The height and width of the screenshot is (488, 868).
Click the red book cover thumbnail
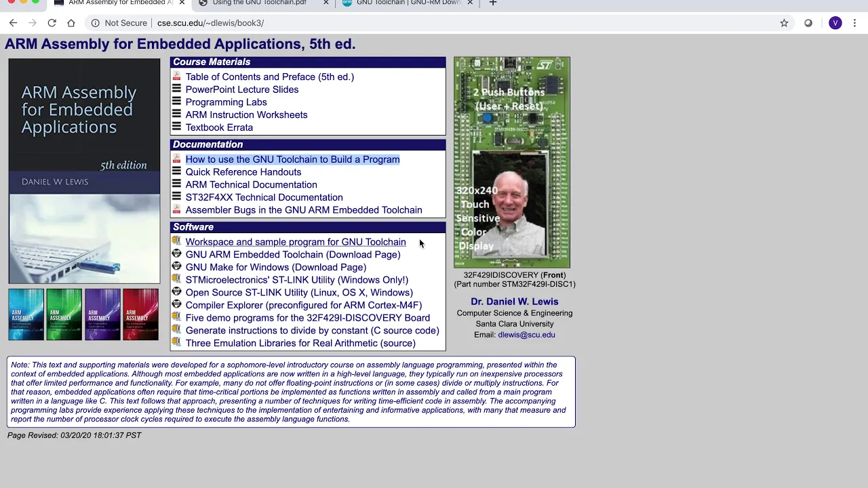click(140, 314)
